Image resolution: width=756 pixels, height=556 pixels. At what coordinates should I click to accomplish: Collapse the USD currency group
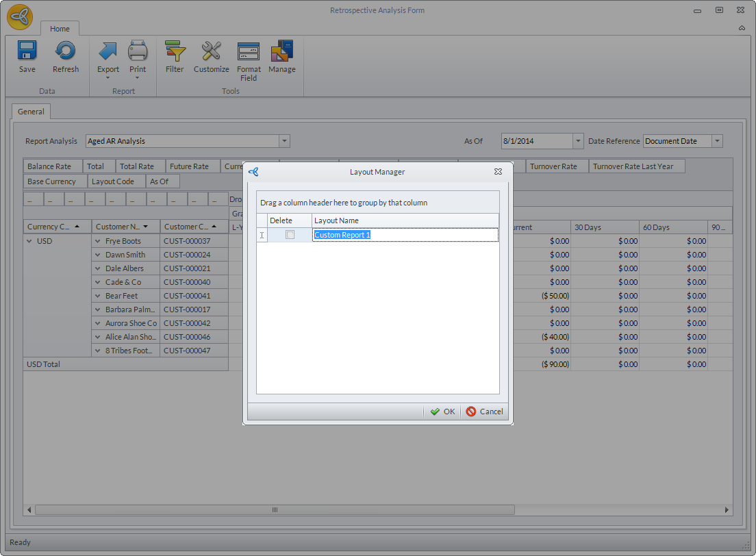coord(29,241)
